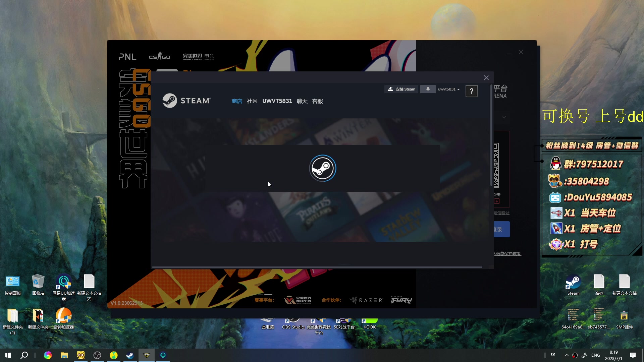Open 回收站 recycle bin icon
This screenshot has width=644, height=362.
click(x=38, y=285)
